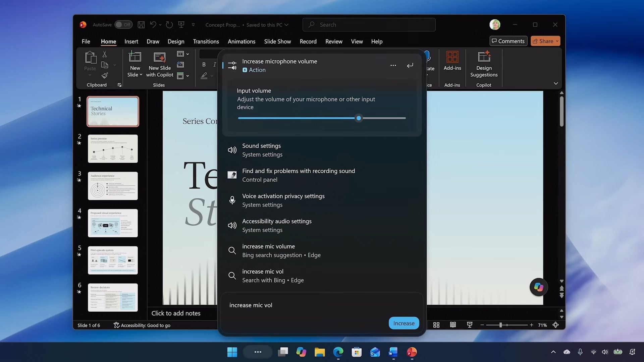Select slide 3 Audience experience thumbnail
Screen dimensions: 644x362
tap(113, 186)
